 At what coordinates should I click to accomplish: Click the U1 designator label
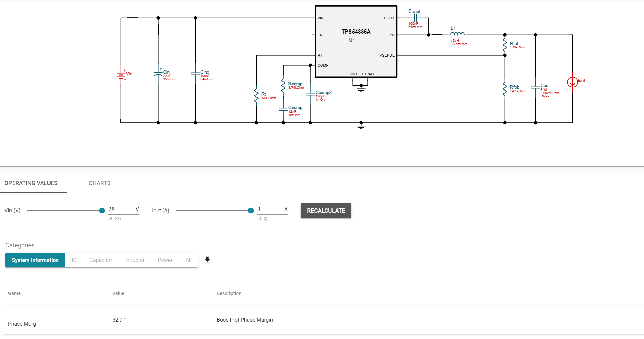point(352,40)
